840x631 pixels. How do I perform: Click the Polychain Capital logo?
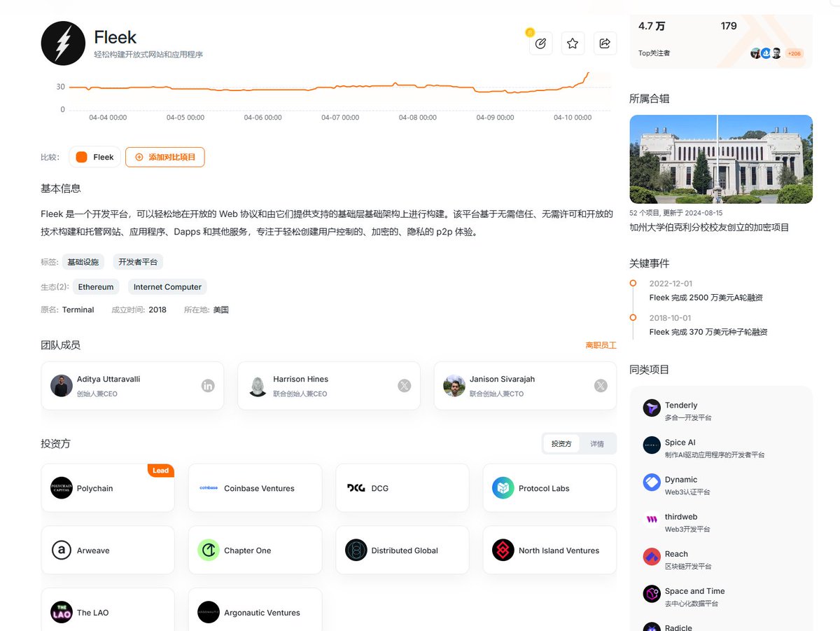tap(62, 488)
